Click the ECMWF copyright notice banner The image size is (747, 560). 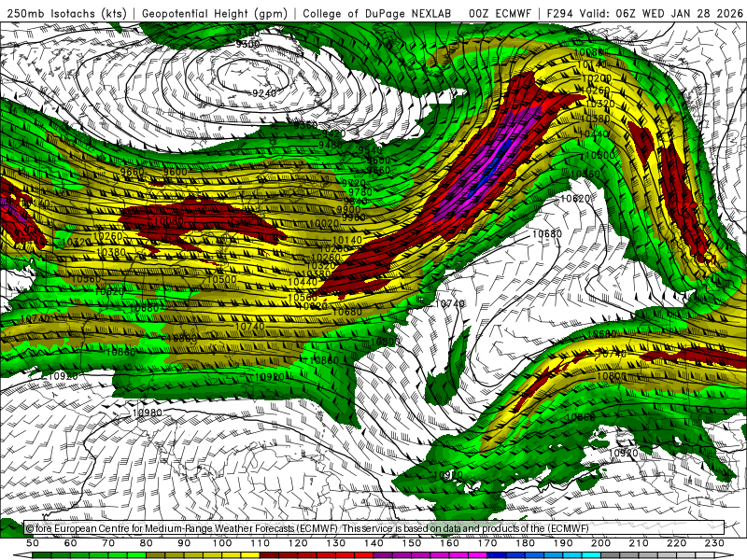point(374,528)
